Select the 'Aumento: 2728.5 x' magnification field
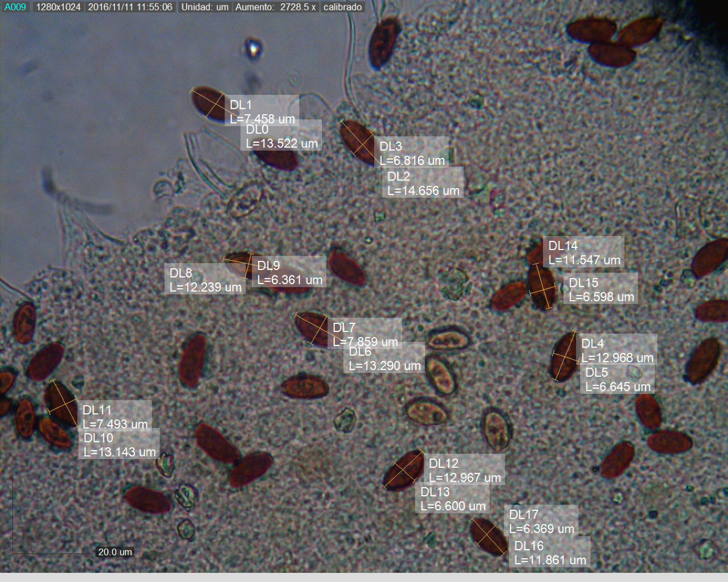728x582 pixels. click(276, 7)
